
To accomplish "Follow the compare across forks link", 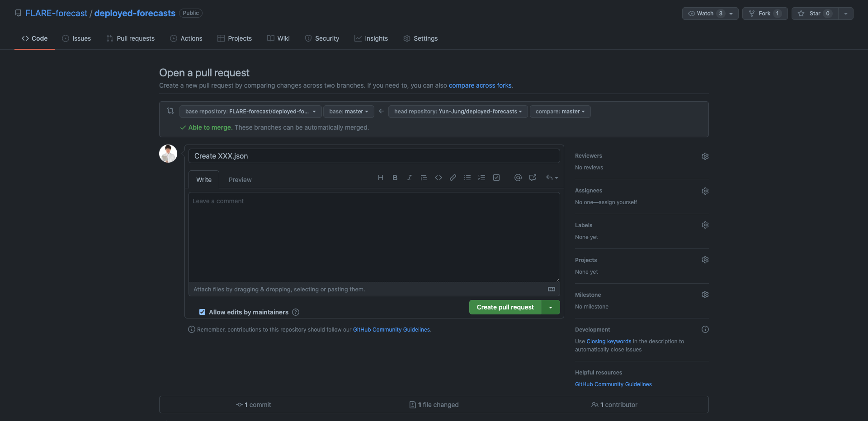I will tap(480, 85).
